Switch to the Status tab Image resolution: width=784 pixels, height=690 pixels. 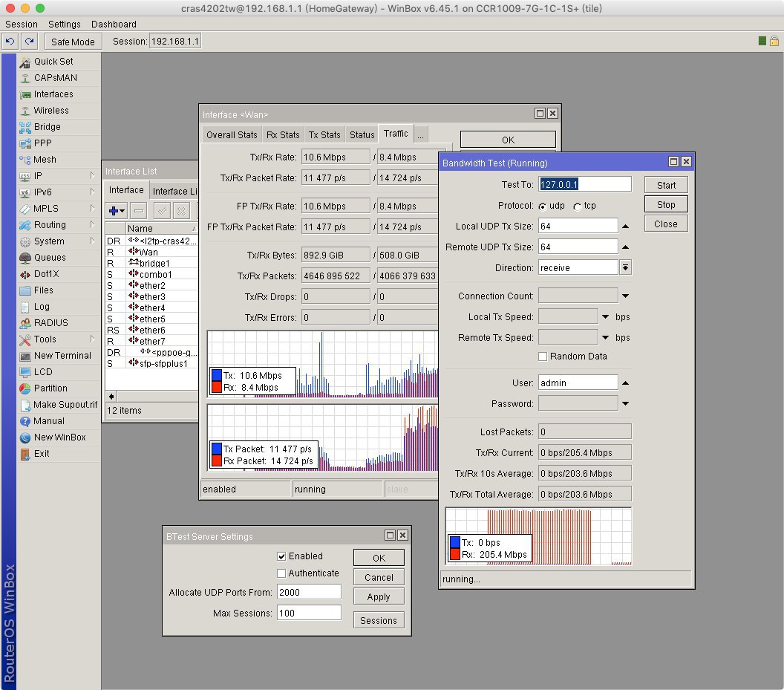362,135
